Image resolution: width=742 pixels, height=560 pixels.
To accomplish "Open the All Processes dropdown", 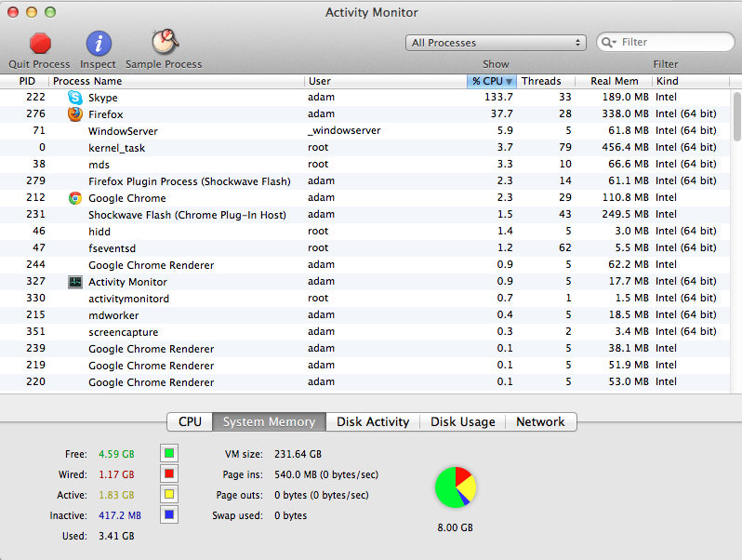I will [x=496, y=43].
